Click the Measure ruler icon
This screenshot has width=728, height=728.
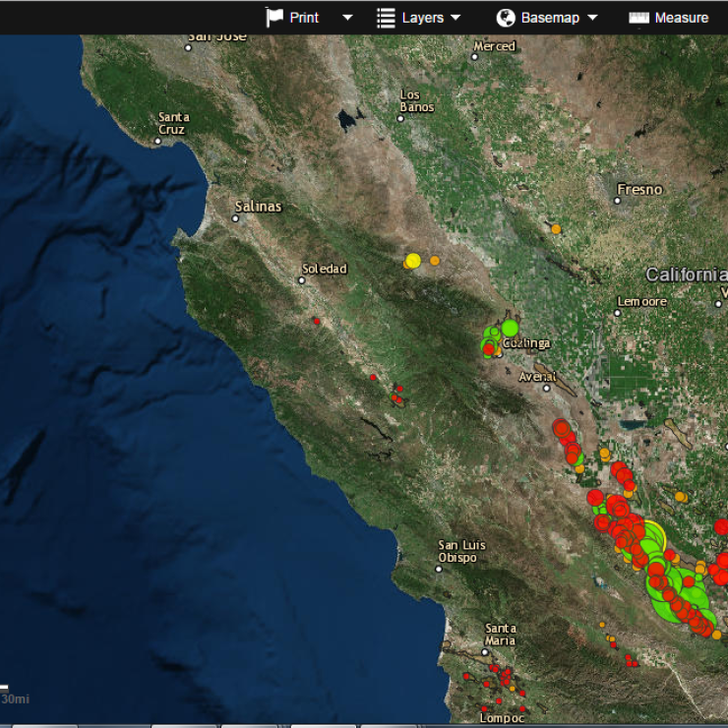click(639, 18)
